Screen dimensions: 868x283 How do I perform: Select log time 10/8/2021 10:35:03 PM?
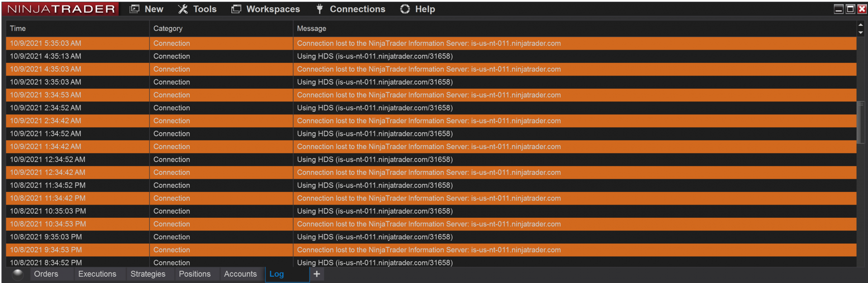(x=48, y=211)
